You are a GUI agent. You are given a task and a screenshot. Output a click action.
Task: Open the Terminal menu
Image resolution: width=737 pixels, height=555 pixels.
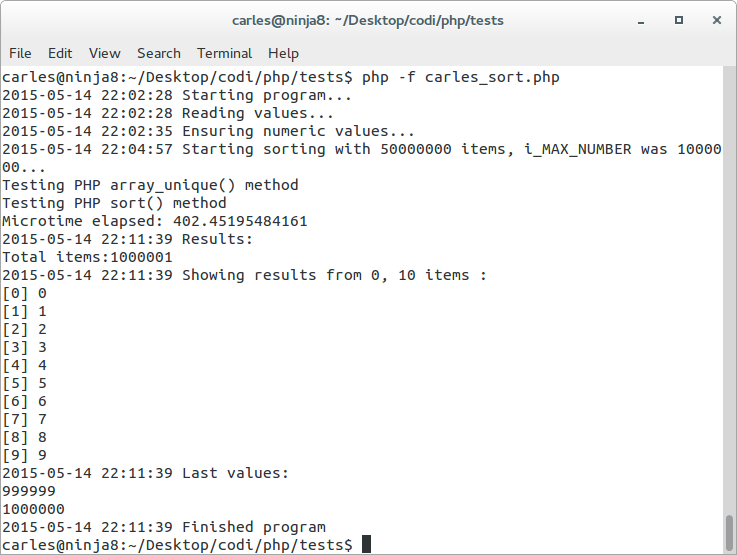[224, 54]
